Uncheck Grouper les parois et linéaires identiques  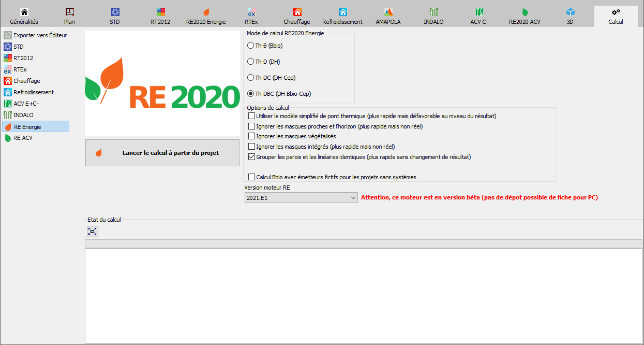[252, 156]
